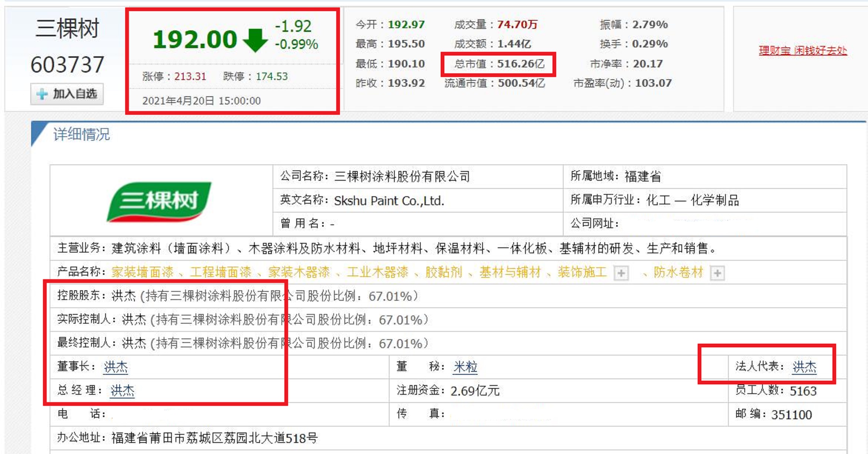Image resolution: width=868 pixels, height=454 pixels.
Task: Expand the plus box after 装饰施工
Action: click(621, 273)
